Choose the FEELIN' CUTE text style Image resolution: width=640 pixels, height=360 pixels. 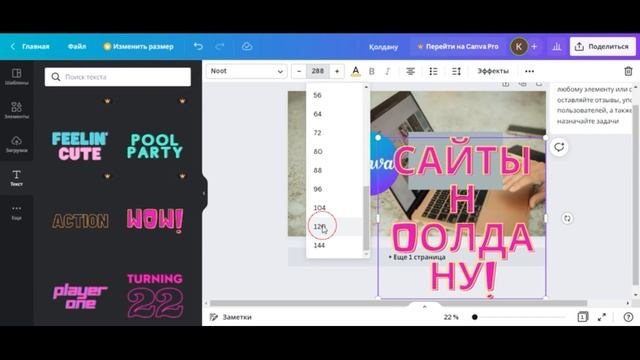(80, 146)
